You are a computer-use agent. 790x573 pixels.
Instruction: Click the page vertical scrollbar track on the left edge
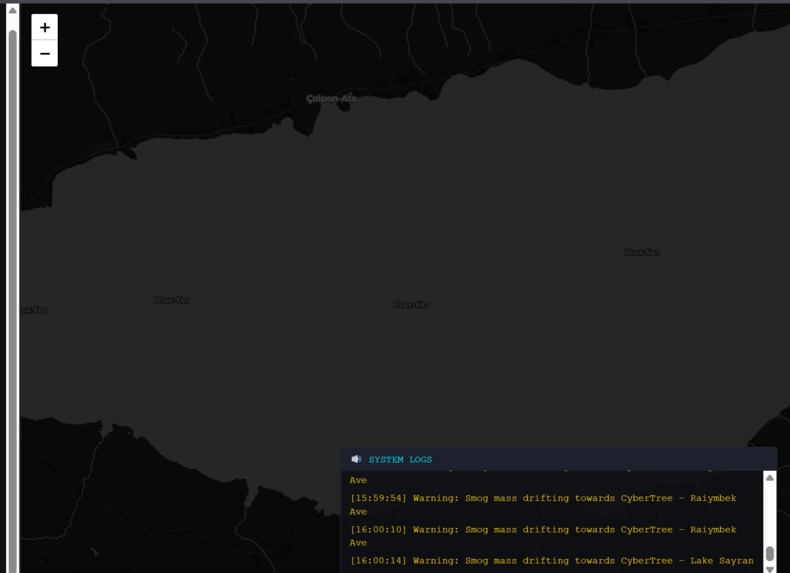point(13,300)
